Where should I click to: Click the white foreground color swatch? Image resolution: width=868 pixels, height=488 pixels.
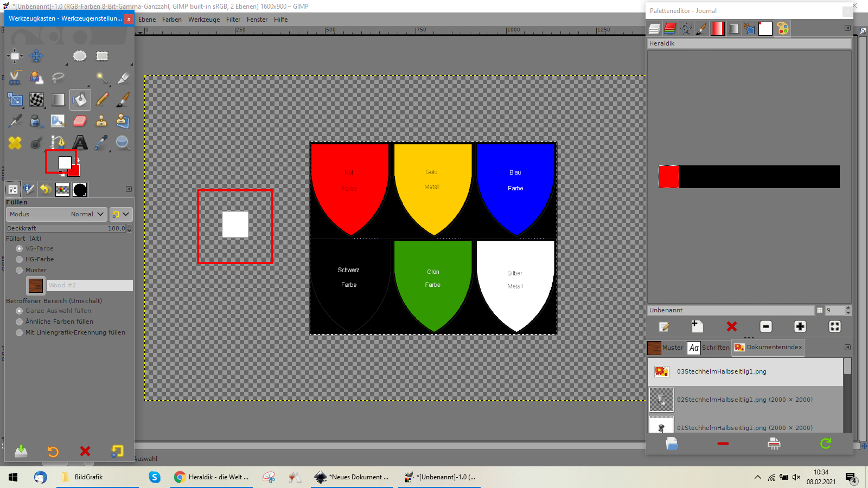(x=65, y=162)
